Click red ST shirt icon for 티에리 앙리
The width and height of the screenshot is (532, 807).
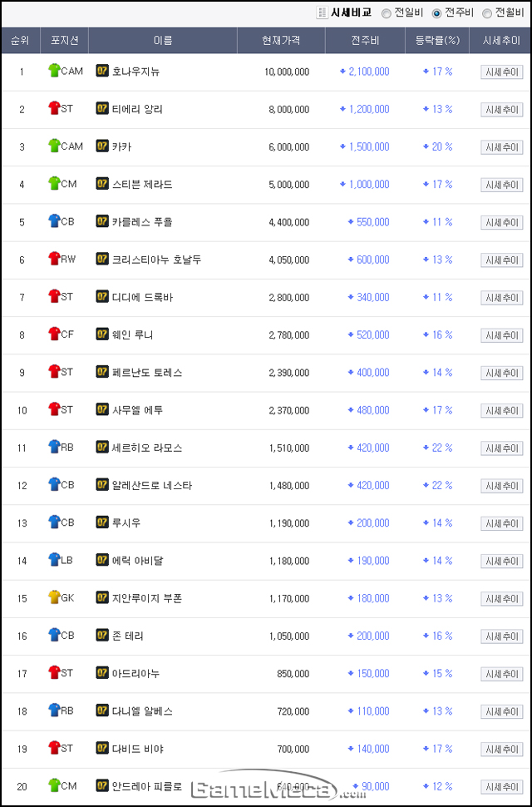pos(54,108)
